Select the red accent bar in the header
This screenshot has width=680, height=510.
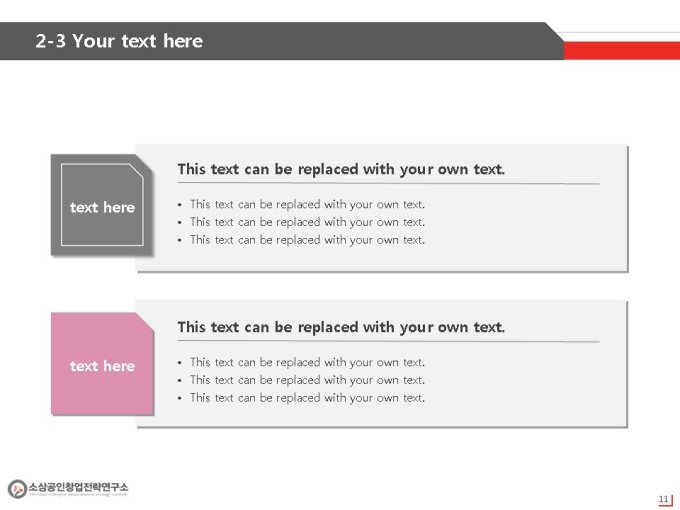pos(622,50)
